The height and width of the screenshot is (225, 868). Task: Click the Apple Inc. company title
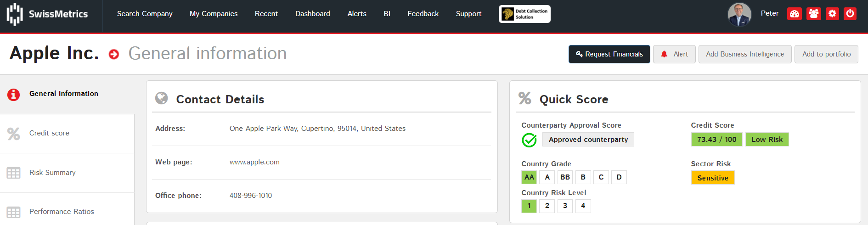[54, 53]
